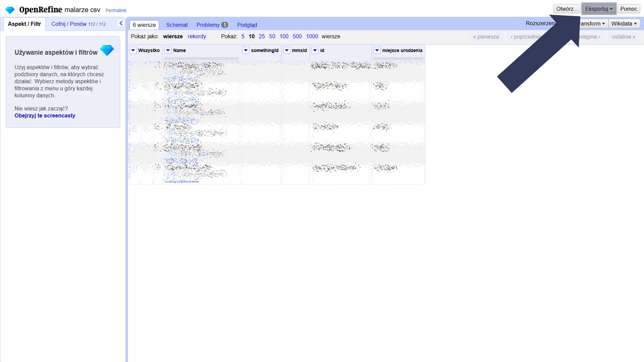Expand the Wikidata dropdown menu
This screenshot has height=362, width=644.
(624, 24)
